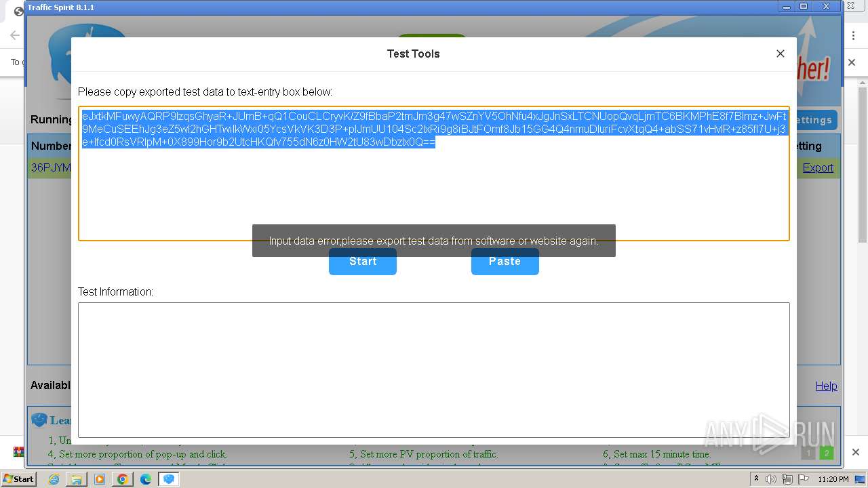Open the Export link in Traffic Spirit
This screenshot has height=488, width=868.
point(818,168)
